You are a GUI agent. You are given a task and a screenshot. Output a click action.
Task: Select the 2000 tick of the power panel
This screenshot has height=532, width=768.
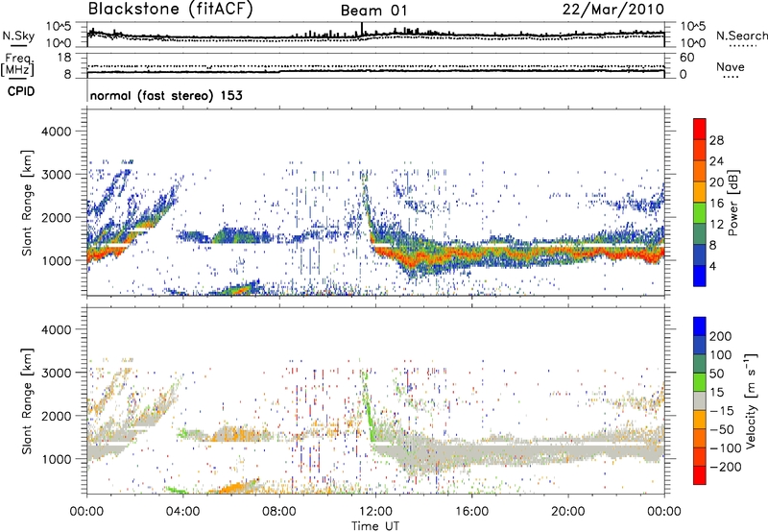click(56, 217)
